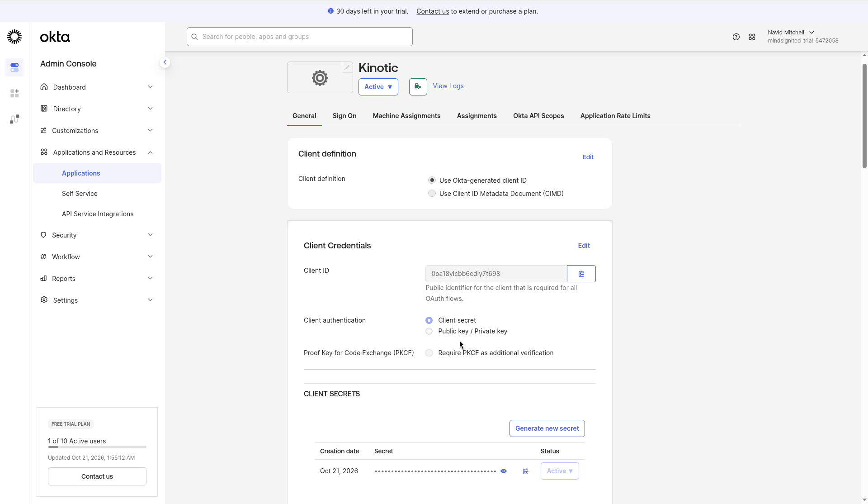Viewport: 868px width, 504px height.
Task: Edit the Kinotic app logo pencil icon
Action: click(347, 67)
